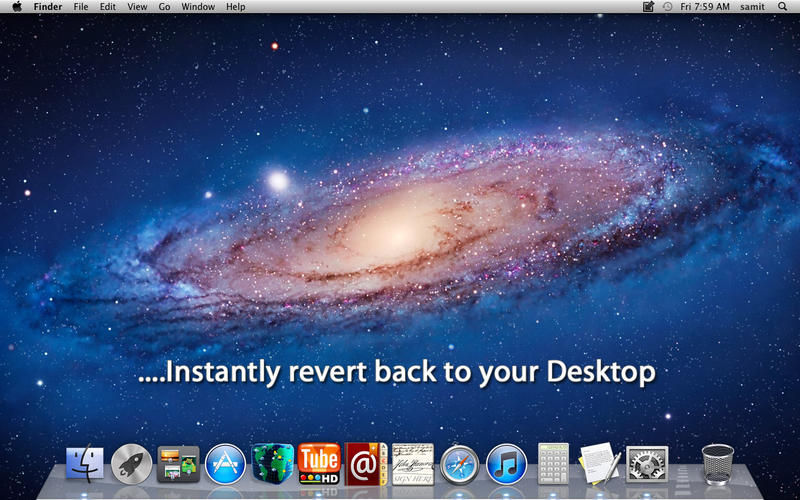This screenshot has width=800, height=500.
Task: Launch Launchpad rocket icon in Dock
Action: point(132,464)
